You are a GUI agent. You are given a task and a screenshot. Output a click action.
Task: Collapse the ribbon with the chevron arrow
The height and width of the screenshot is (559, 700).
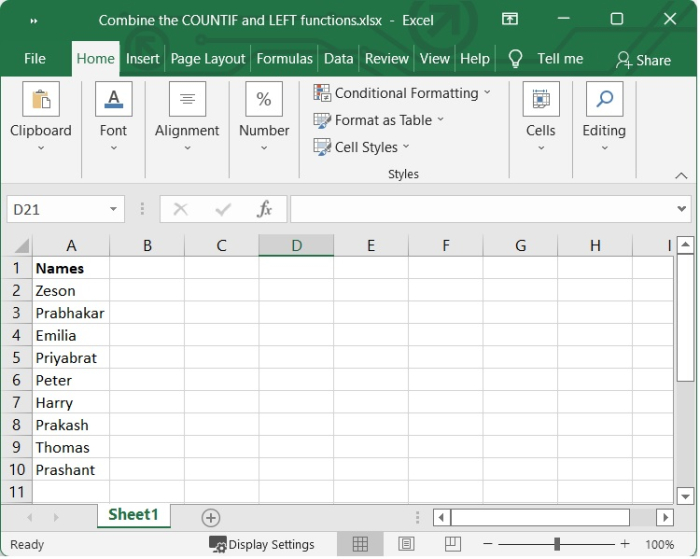click(681, 175)
